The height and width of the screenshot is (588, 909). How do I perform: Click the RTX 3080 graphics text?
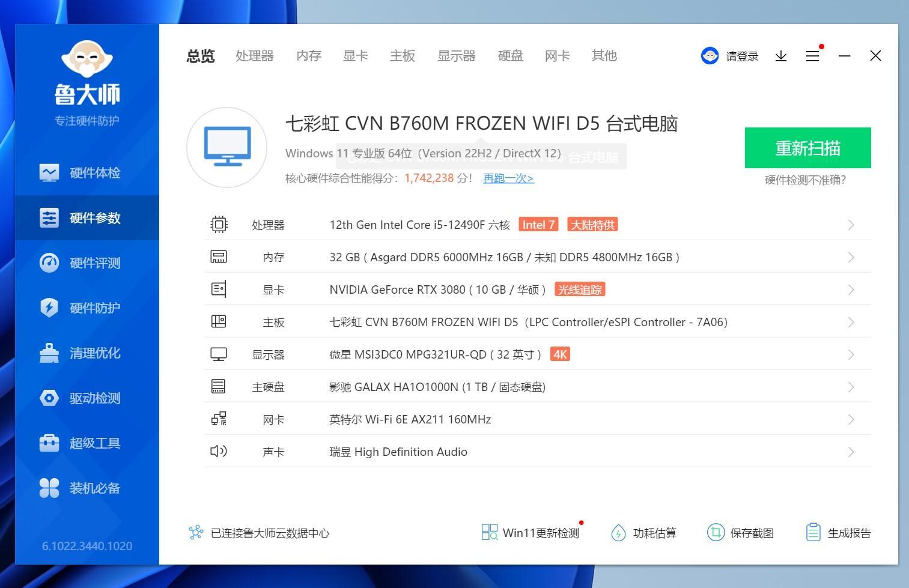[x=437, y=289]
